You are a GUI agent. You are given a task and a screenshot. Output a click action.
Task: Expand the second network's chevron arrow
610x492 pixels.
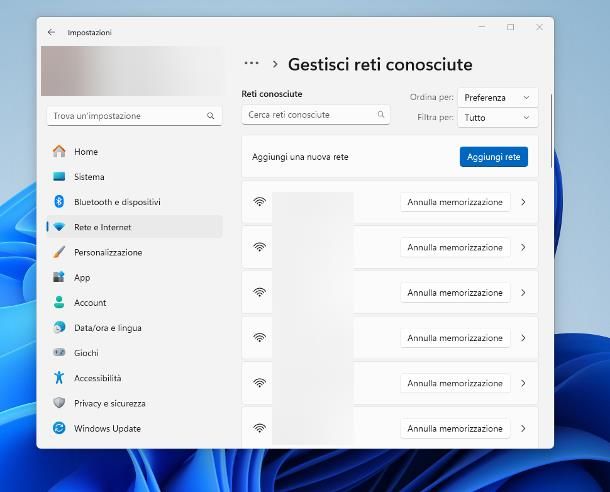click(523, 247)
